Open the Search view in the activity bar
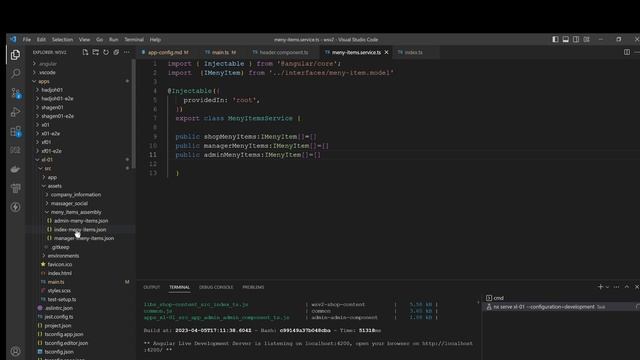This screenshot has width=640, height=360. click(x=15, y=73)
